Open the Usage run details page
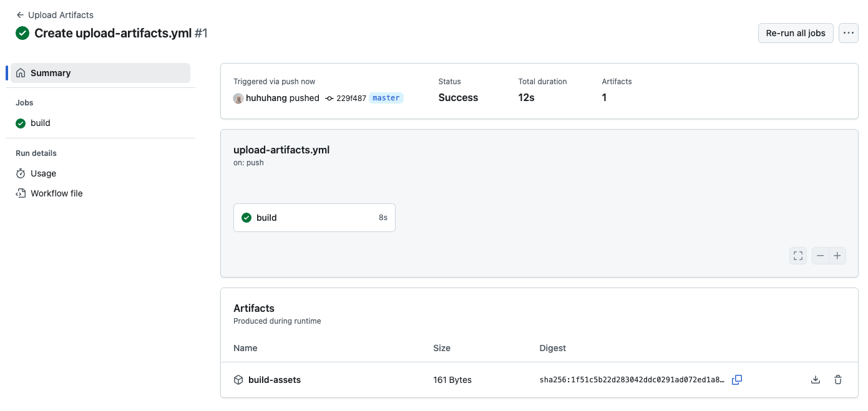 point(42,173)
